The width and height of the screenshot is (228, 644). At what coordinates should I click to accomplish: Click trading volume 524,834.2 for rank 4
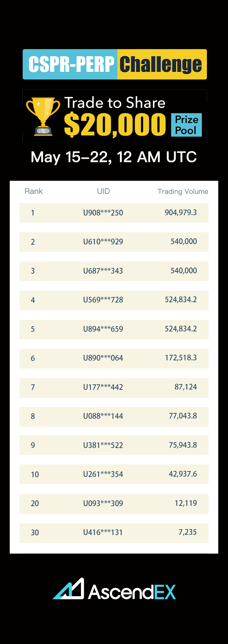point(181,300)
